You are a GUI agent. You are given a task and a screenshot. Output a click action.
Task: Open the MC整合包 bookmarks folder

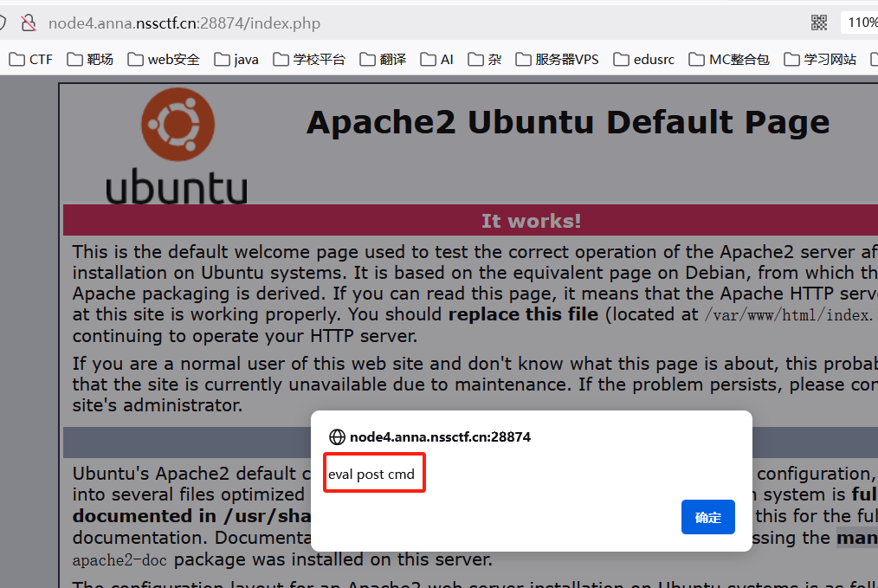coord(729,60)
